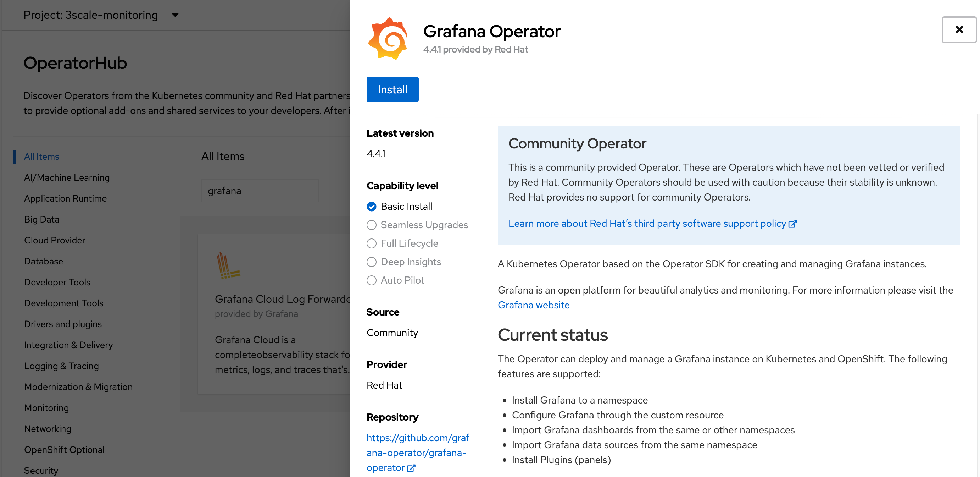Click the external link icon after support policy
This screenshot has width=980, height=477.
click(x=792, y=224)
